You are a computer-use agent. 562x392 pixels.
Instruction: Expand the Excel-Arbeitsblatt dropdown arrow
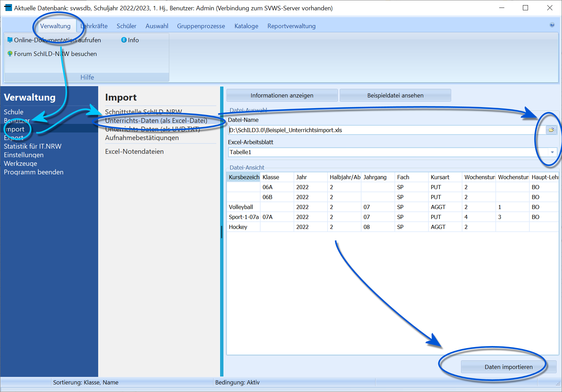pos(552,152)
